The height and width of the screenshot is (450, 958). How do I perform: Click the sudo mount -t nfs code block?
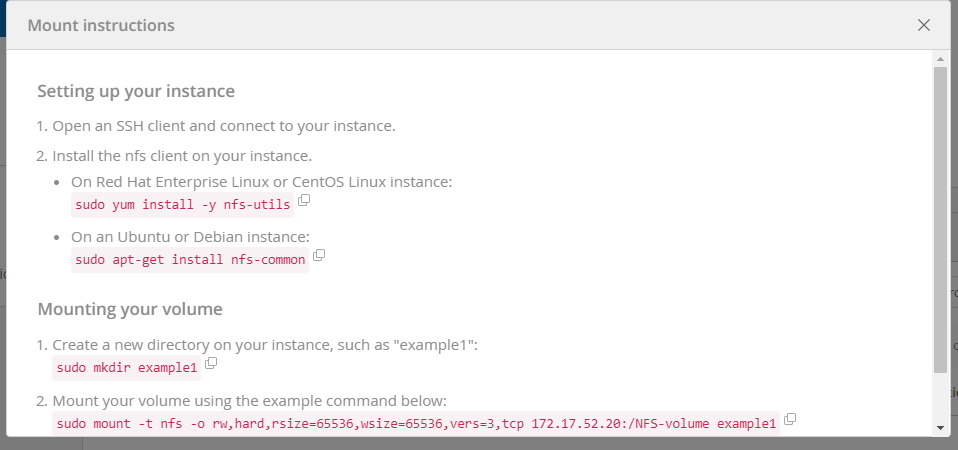point(416,423)
